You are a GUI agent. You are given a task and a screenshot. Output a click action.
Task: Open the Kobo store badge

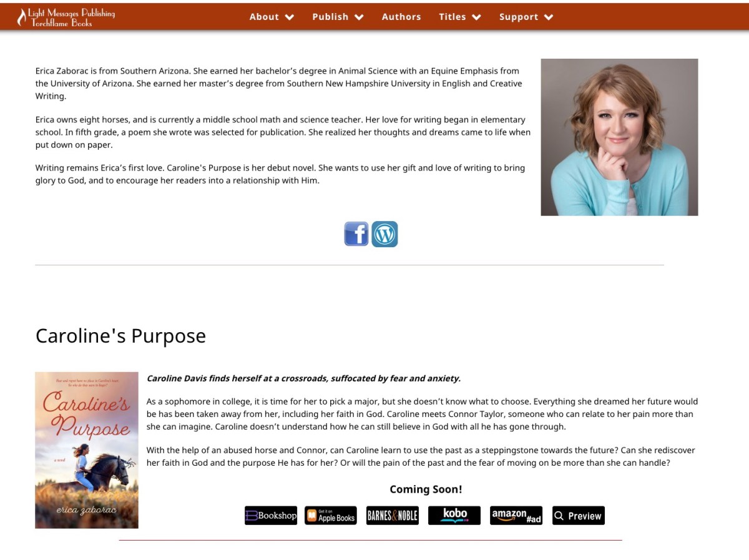click(454, 516)
